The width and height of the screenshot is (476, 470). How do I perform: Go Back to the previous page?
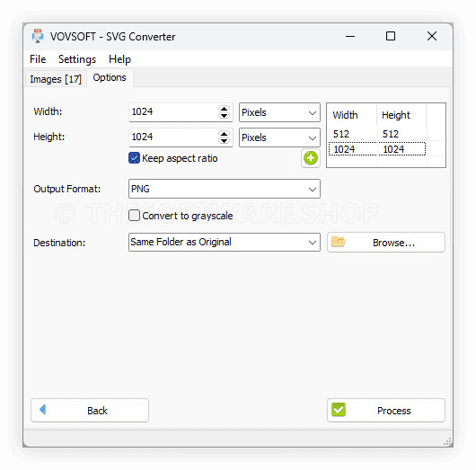pos(90,411)
